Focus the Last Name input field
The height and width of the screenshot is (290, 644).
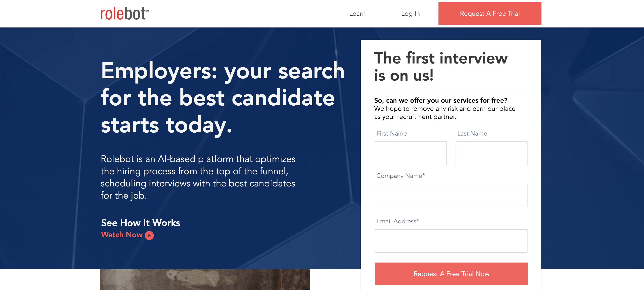coord(491,153)
